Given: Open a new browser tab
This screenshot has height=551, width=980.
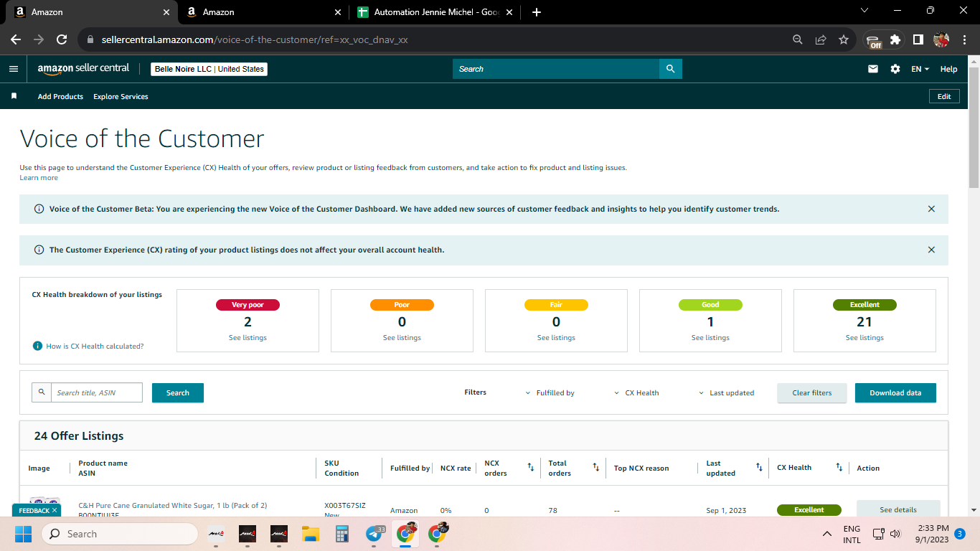Looking at the screenshot, I should pos(537,12).
